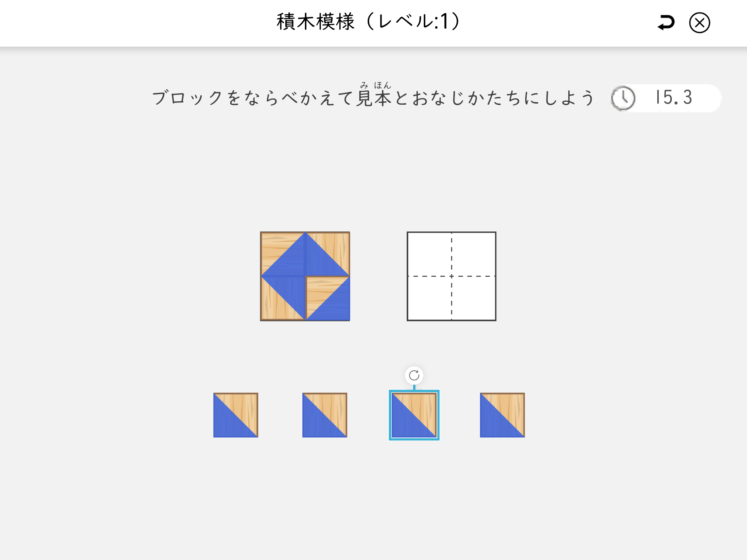Click the timer value 15.3
The height and width of the screenshot is (560, 747).
[673, 97]
